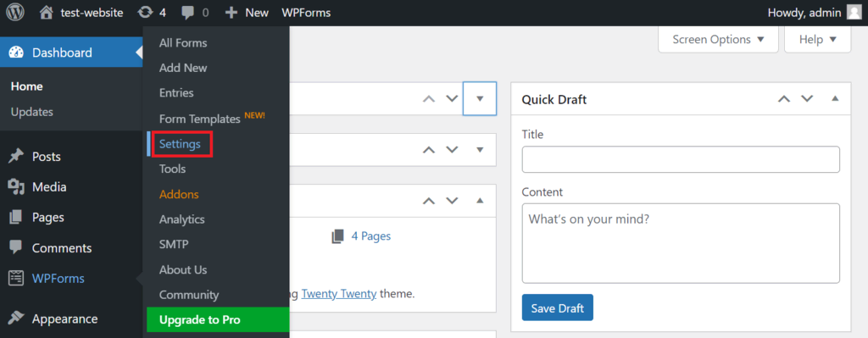Expand the first widget's focused toggle arrow
Image resolution: width=868 pixels, height=338 pixels.
[x=480, y=98]
